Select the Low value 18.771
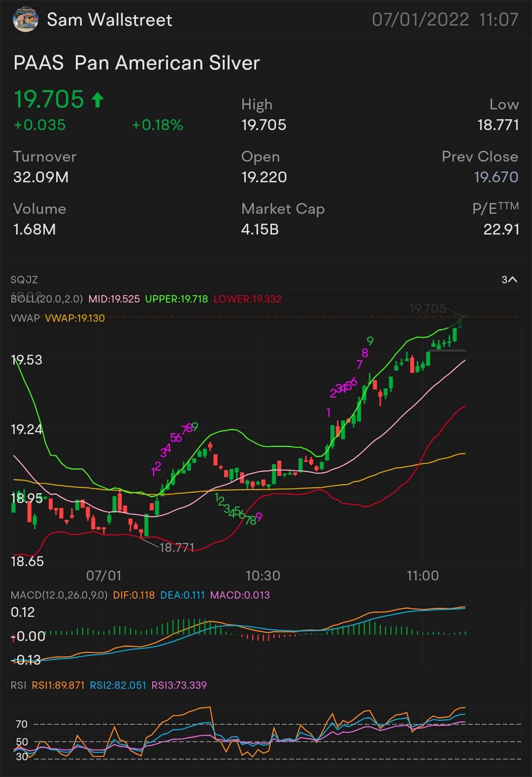Viewport: 532px width, 777px height. tap(498, 125)
